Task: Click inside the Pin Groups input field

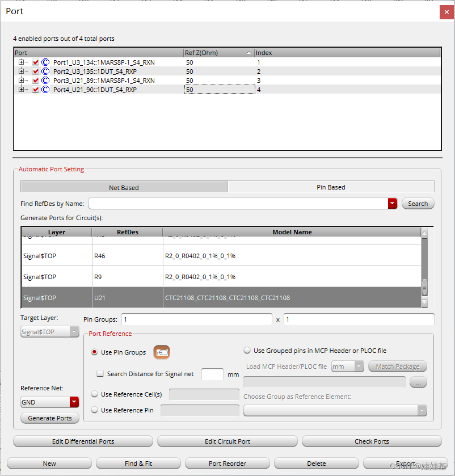Action: point(197,319)
